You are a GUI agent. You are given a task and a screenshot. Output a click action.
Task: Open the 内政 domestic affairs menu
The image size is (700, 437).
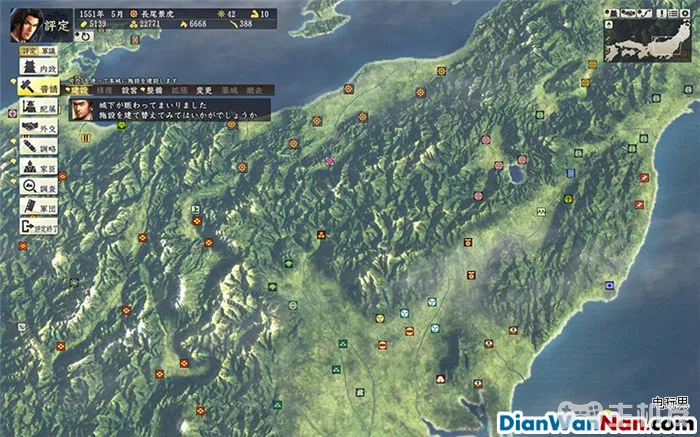[38, 67]
